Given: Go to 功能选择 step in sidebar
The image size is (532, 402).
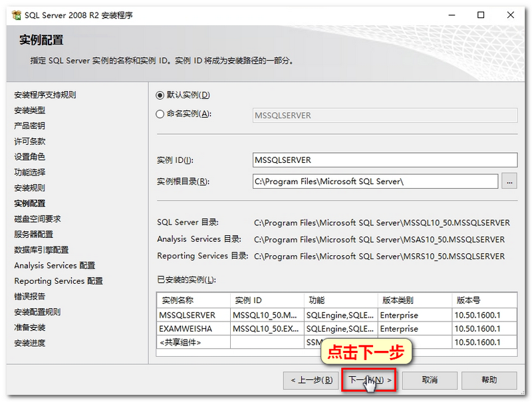Looking at the screenshot, I should pos(30,173).
